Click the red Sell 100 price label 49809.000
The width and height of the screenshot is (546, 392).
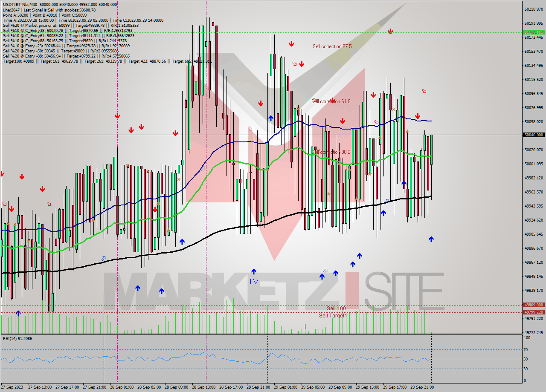(x=534, y=305)
